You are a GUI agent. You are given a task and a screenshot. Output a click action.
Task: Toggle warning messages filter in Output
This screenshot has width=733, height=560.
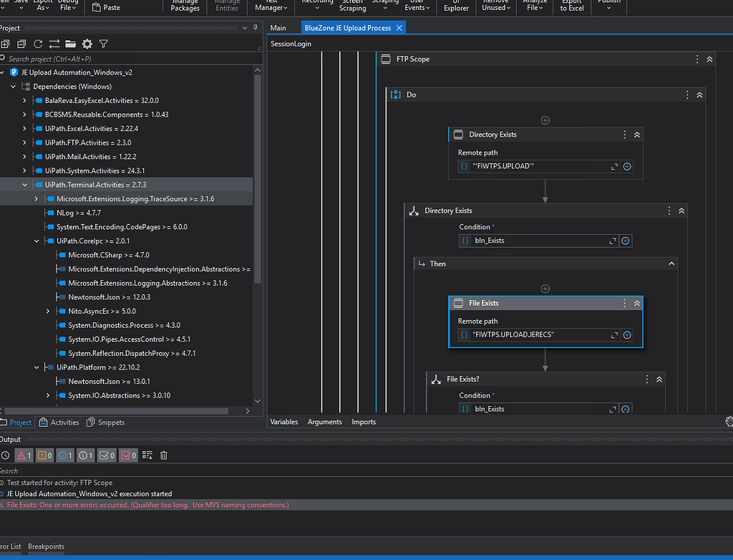pyautogui.click(x=44, y=455)
